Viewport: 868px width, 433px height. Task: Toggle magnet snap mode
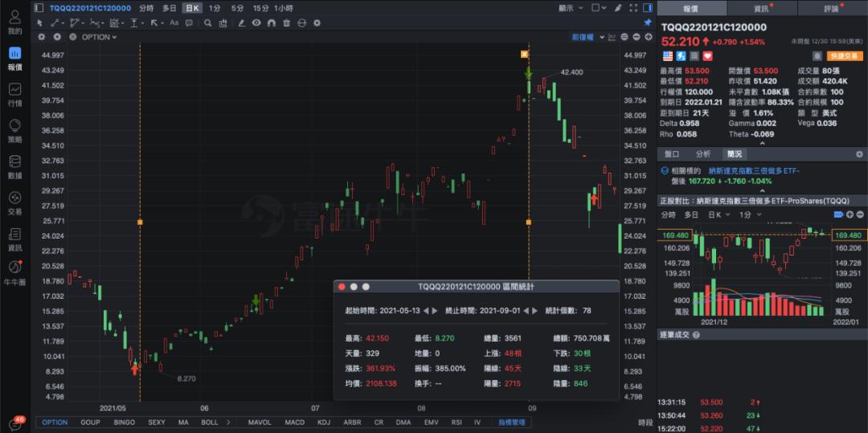[x=272, y=22]
